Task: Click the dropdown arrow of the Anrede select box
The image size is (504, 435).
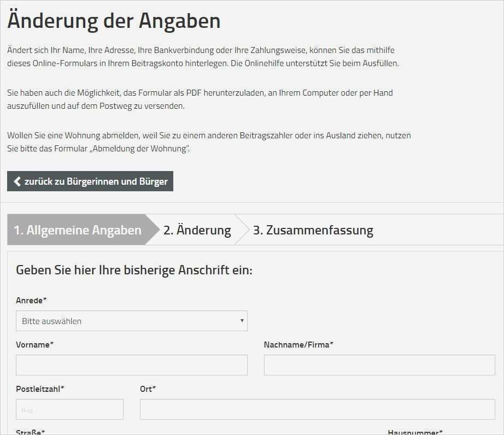Action: coord(242,321)
